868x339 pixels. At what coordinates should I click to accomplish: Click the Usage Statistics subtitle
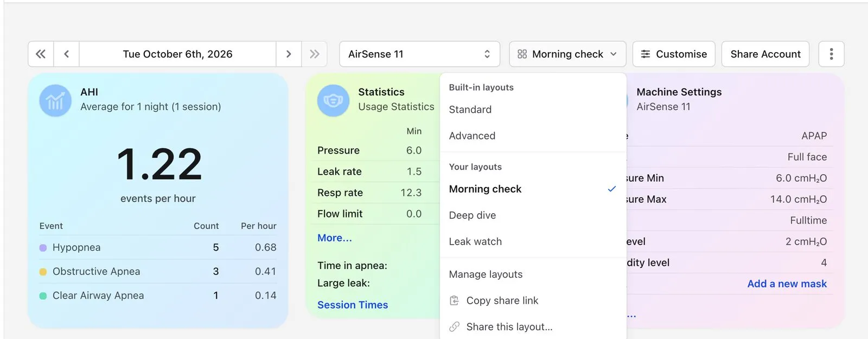(396, 107)
